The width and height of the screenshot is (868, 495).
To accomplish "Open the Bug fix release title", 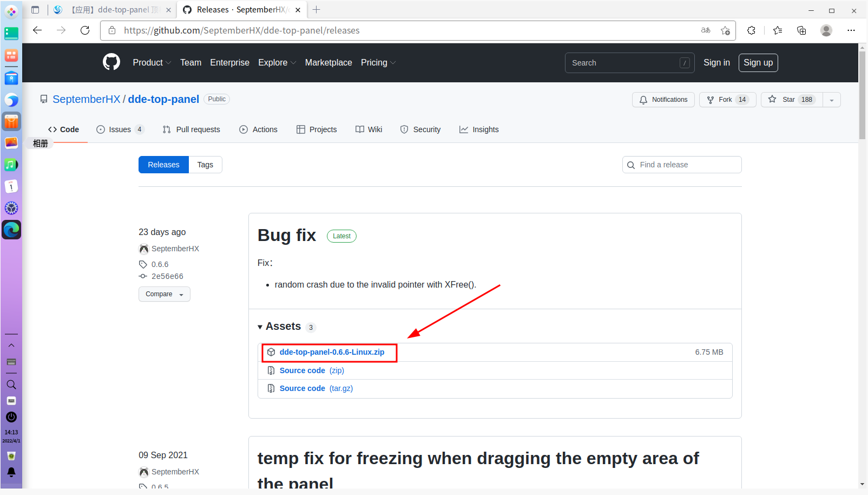I will (287, 235).
